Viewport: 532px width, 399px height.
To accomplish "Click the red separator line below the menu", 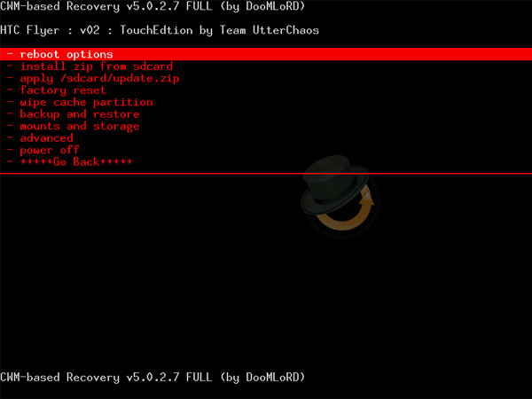I will (266, 174).
